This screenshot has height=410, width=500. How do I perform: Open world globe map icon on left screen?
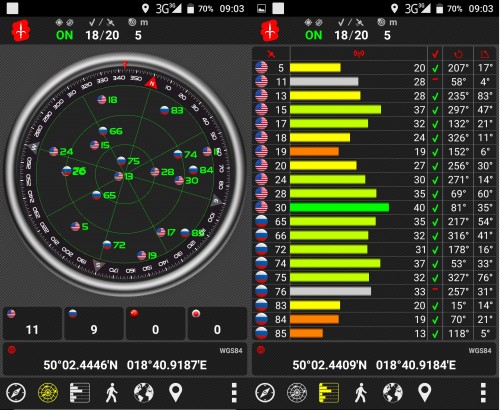(x=144, y=393)
